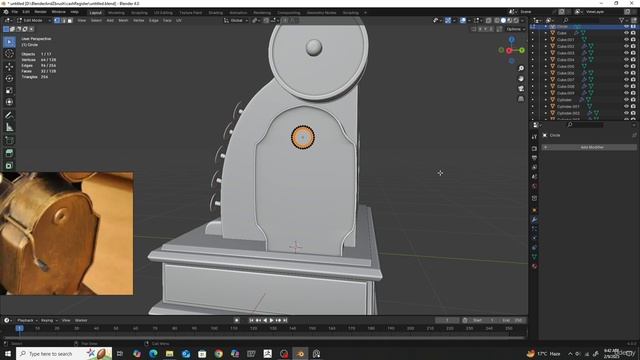Click the blue Z axis on navigation gizmo

click(x=511, y=40)
